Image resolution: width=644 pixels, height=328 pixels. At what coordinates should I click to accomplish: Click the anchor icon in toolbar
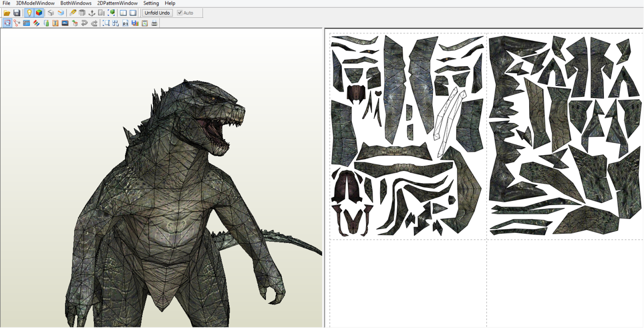(x=92, y=13)
